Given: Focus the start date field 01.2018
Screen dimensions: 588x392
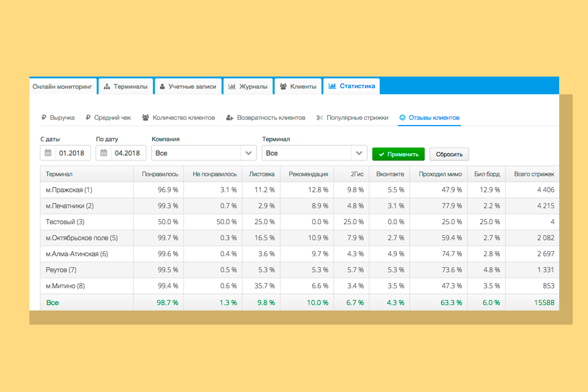Looking at the screenshot, I should (x=73, y=153).
